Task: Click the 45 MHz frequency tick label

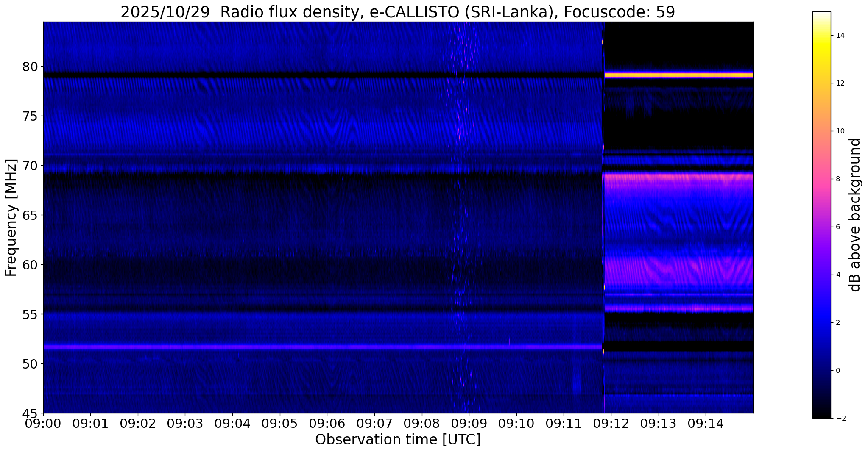Action: (x=30, y=413)
